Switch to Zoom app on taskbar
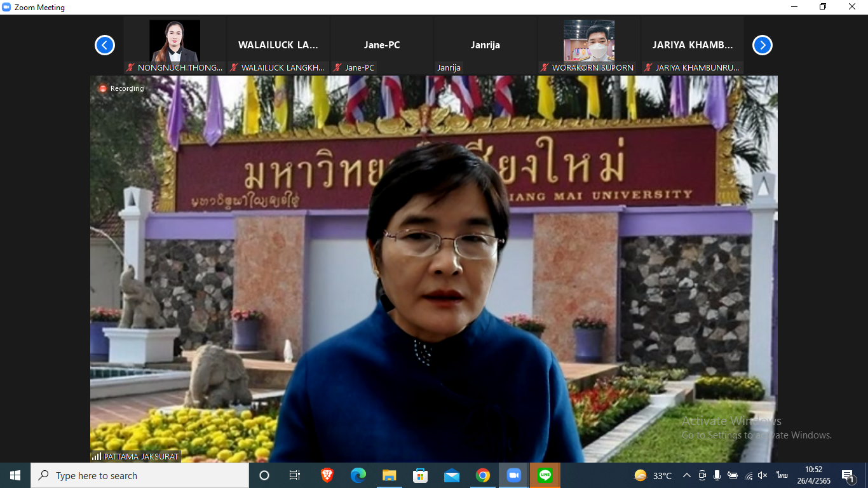The height and width of the screenshot is (488, 868). [513, 475]
